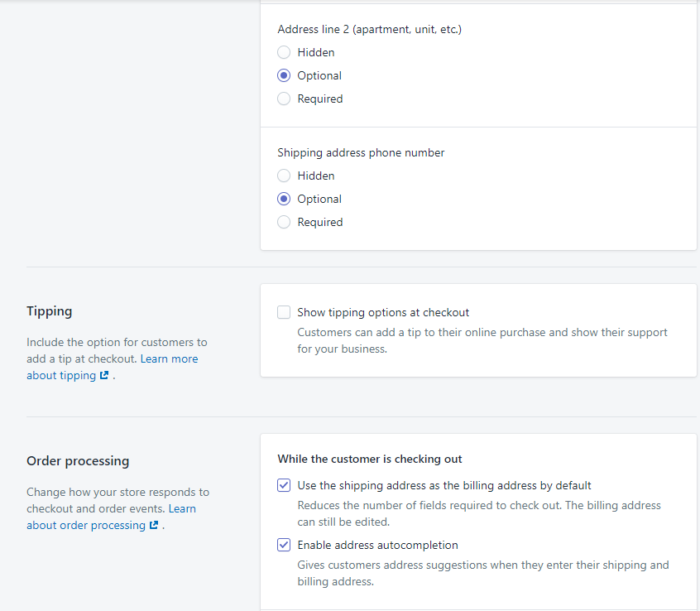The width and height of the screenshot is (700, 611).
Task: Open Learn more about tipping link
Action: tap(169, 358)
